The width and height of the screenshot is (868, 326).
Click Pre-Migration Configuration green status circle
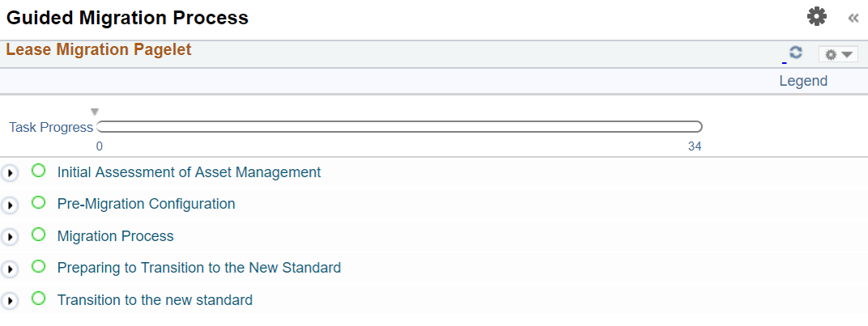click(38, 202)
